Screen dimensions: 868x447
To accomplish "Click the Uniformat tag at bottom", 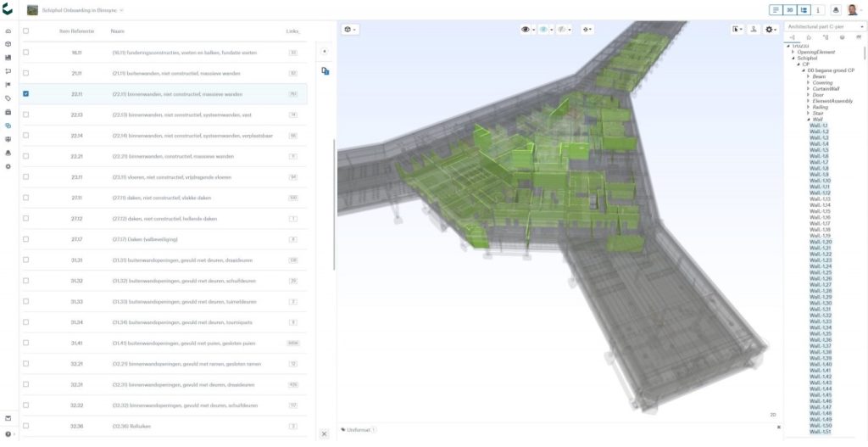I will pyautogui.click(x=359, y=430).
